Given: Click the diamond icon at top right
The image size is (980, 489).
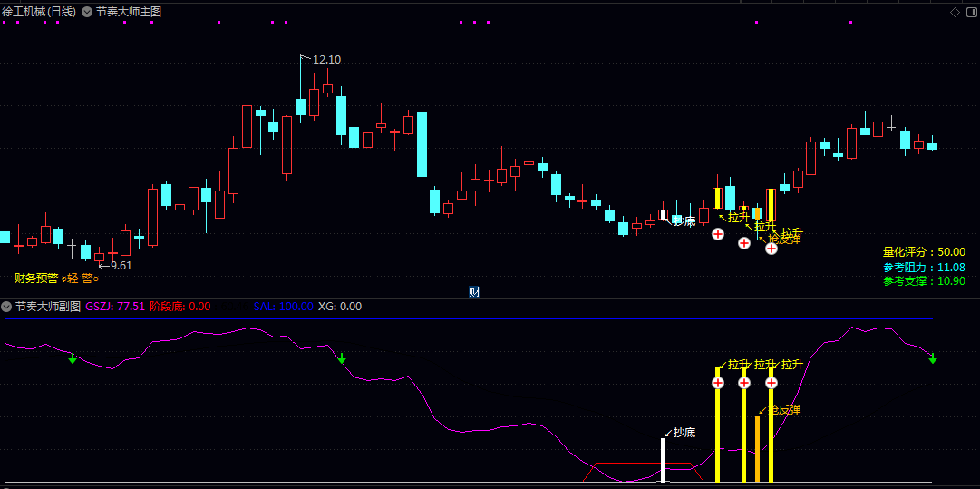Looking at the screenshot, I should coord(955,12).
